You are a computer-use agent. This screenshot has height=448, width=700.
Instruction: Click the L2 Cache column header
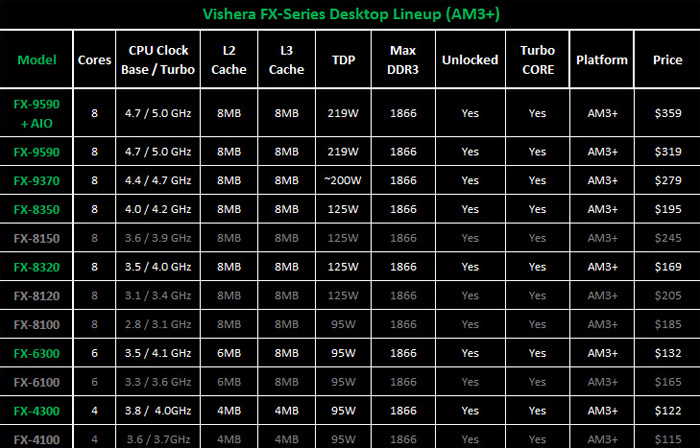point(229,60)
